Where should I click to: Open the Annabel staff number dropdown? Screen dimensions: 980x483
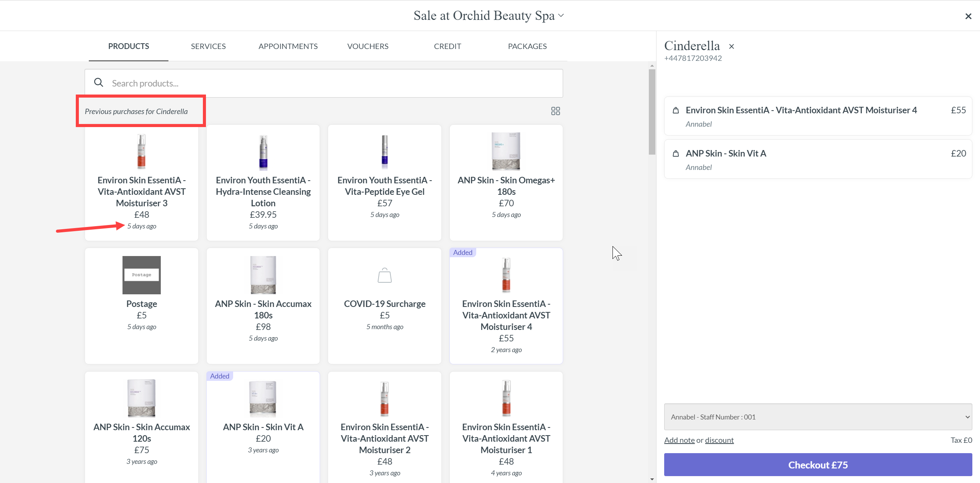tap(818, 417)
